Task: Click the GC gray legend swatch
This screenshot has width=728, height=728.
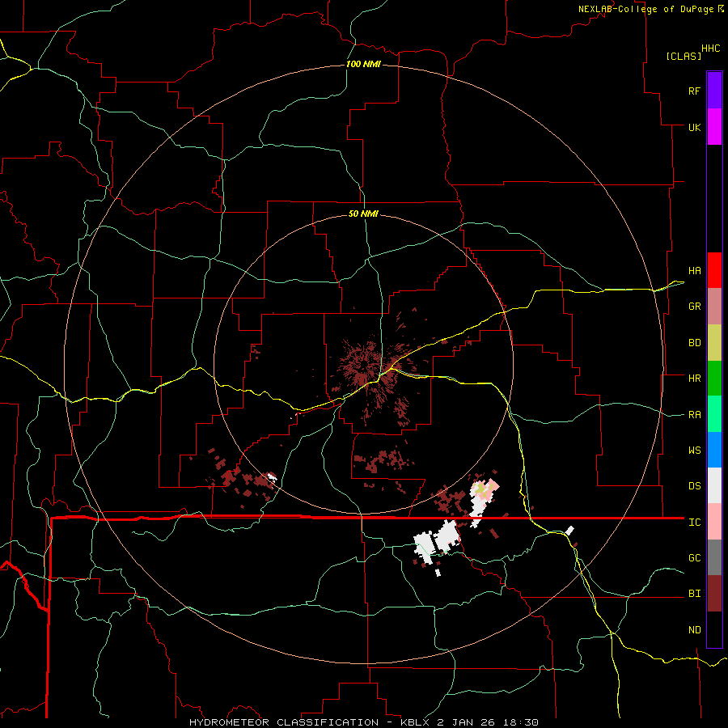Action: [x=714, y=557]
